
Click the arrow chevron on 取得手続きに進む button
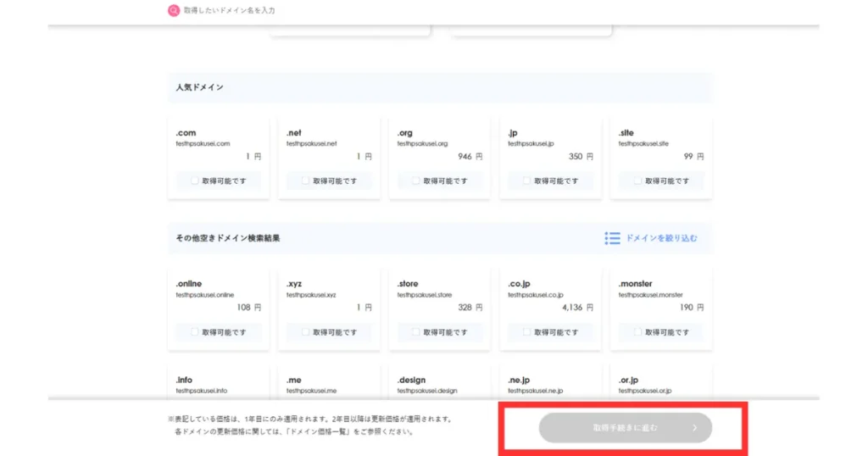[x=694, y=428]
